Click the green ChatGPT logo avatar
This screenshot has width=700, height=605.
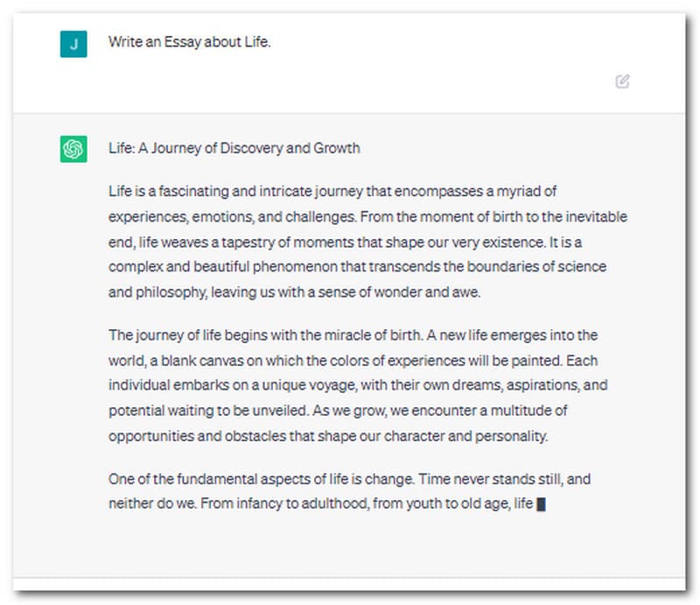pos(73,149)
